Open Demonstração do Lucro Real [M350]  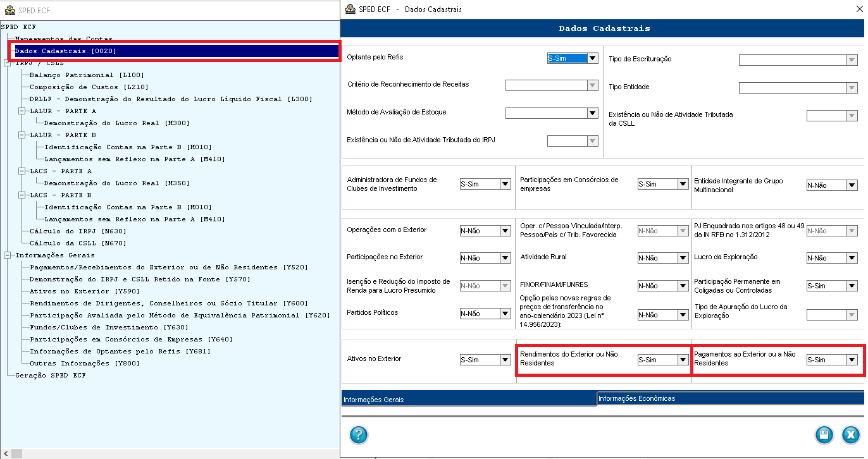point(116,183)
